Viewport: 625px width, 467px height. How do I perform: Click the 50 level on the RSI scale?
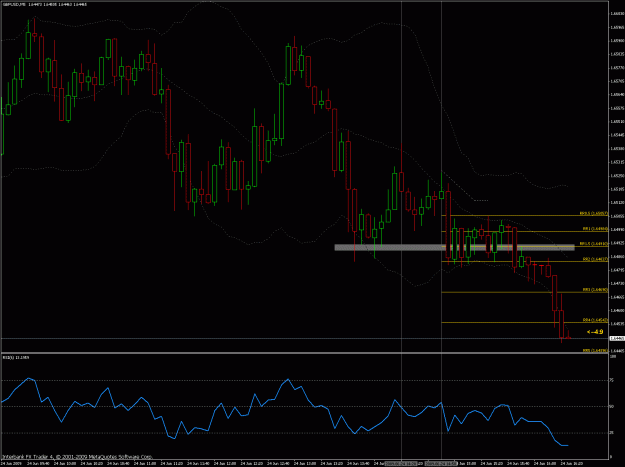click(612, 406)
